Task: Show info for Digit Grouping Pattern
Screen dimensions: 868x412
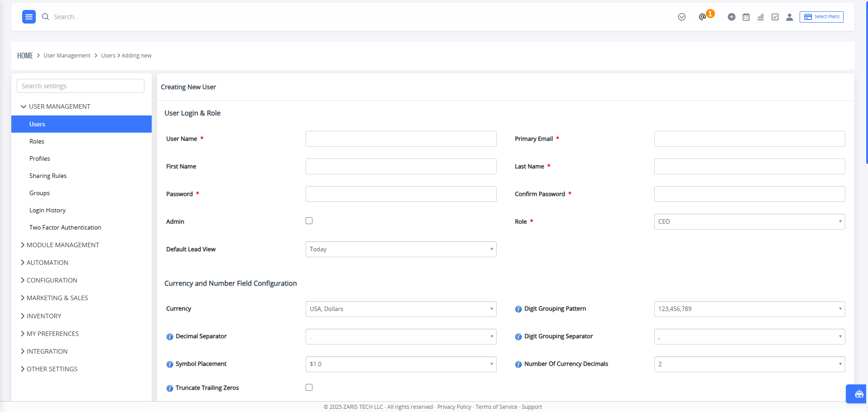Action: [518, 309]
